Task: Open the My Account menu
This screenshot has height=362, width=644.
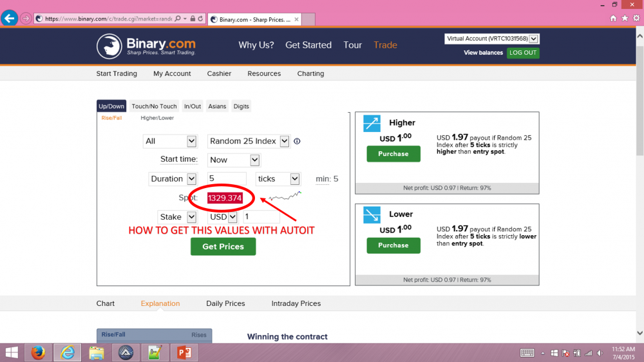Action: pyautogui.click(x=172, y=73)
